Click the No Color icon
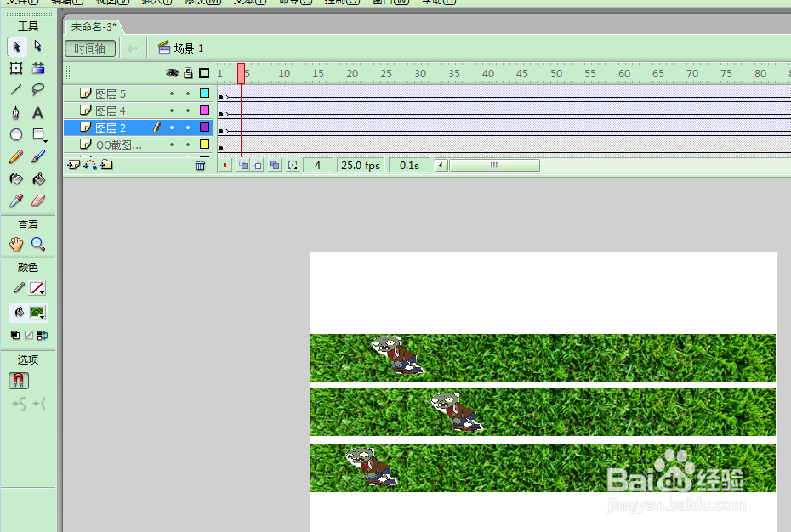This screenshot has width=791, height=532. (x=29, y=335)
